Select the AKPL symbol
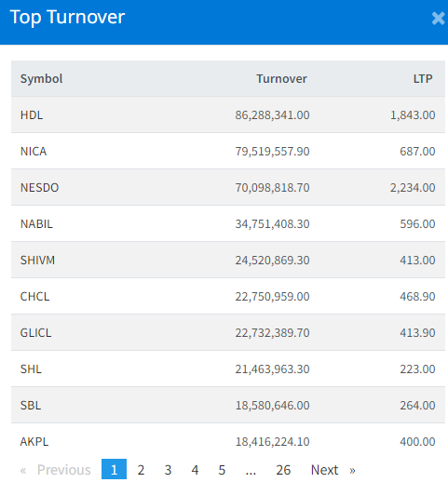The image size is (448, 496). [34, 442]
